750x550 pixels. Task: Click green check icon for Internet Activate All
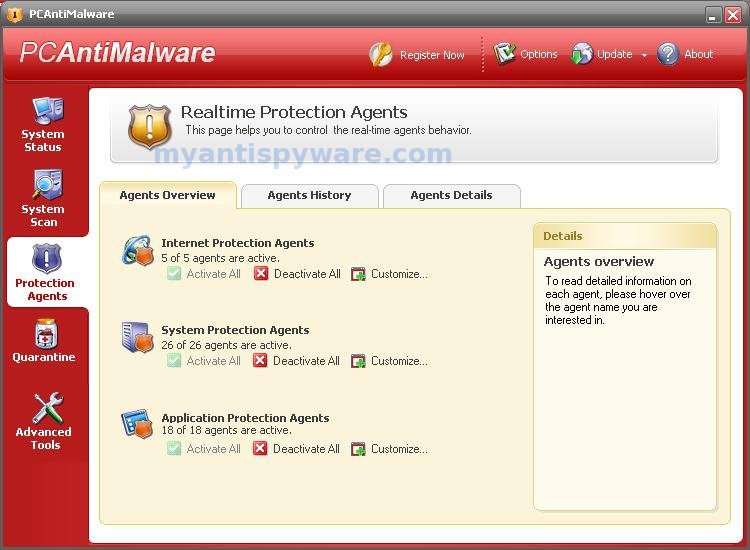[174, 274]
